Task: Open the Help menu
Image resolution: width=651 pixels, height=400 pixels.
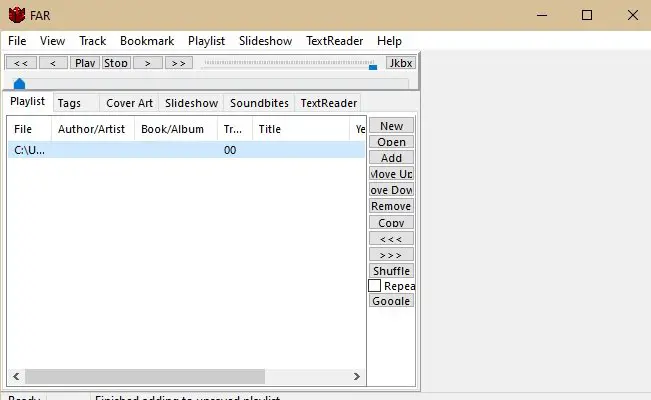Action: tap(389, 41)
